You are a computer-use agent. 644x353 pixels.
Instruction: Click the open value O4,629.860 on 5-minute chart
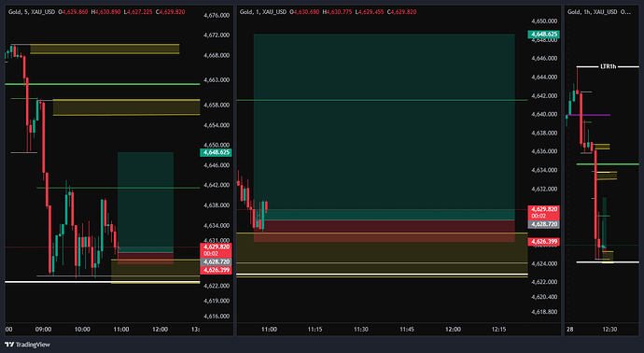pos(73,12)
